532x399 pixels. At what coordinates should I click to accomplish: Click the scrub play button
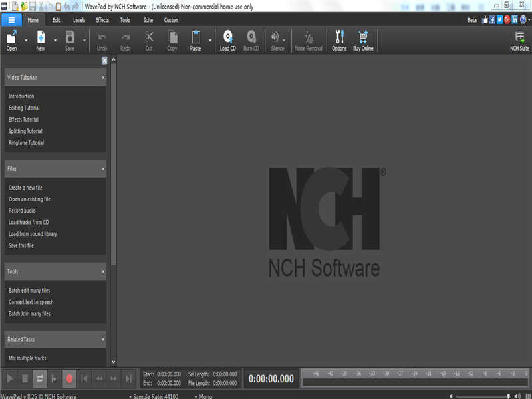point(55,378)
